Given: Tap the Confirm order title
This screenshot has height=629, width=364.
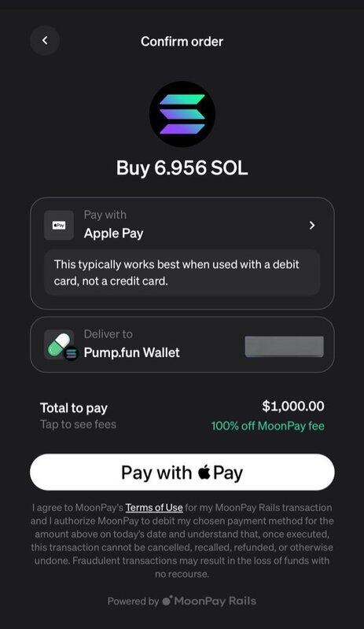Looking at the screenshot, I should (182, 42).
